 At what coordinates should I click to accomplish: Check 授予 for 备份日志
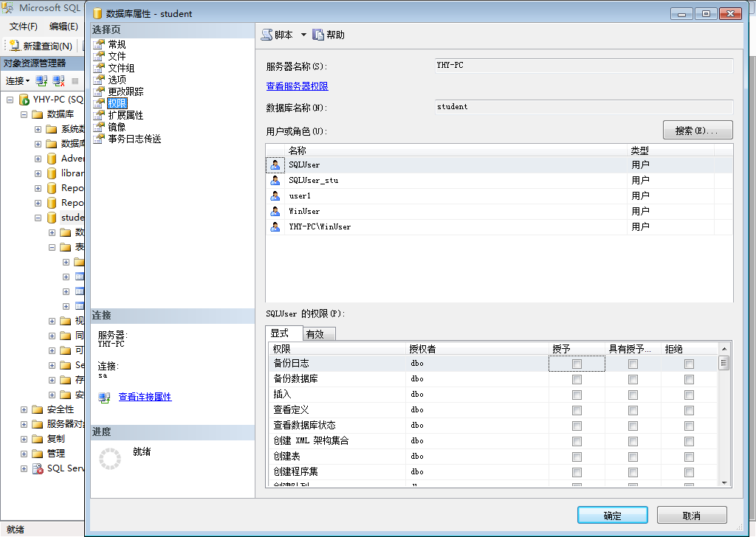[577, 364]
